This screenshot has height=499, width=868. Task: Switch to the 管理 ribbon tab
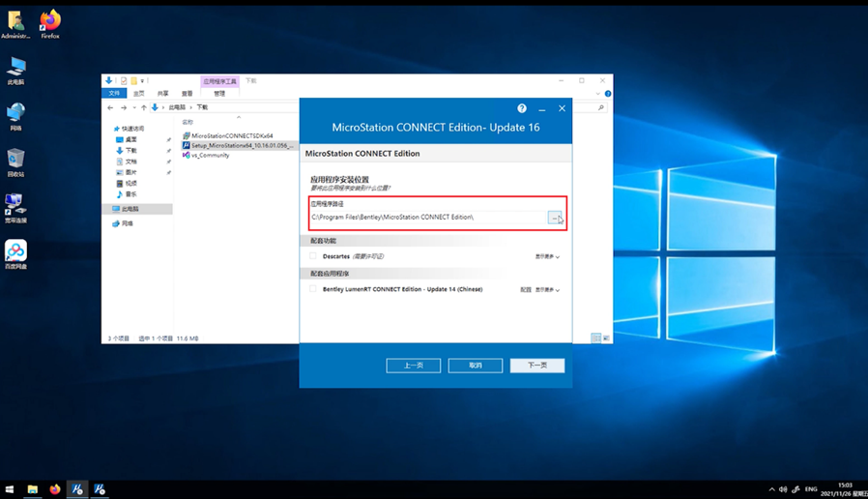(x=219, y=94)
